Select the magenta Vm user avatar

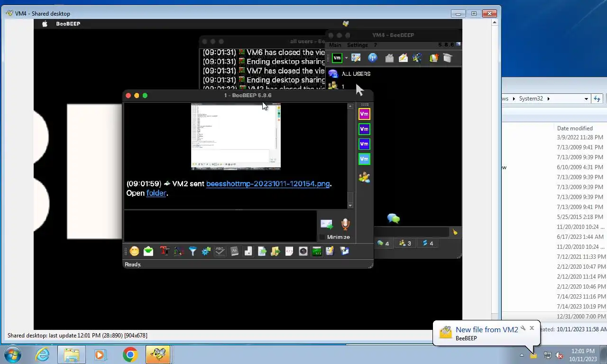tap(364, 114)
